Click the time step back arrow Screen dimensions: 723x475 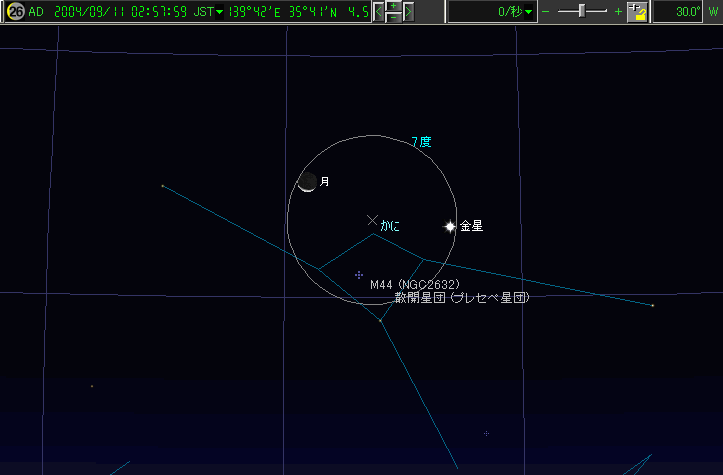pos(378,12)
